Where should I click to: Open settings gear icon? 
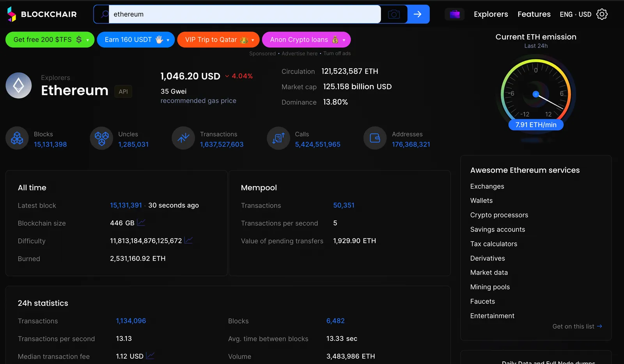click(x=602, y=14)
